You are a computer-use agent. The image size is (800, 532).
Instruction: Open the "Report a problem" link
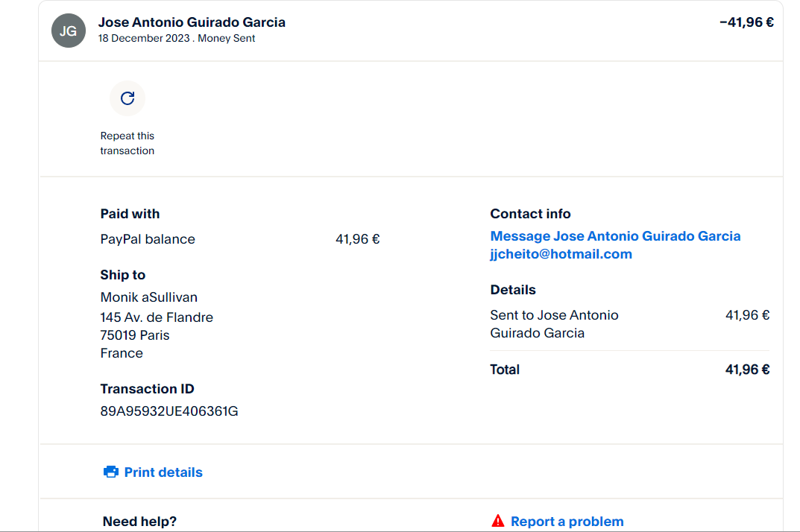pyautogui.click(x=567, y=522)
